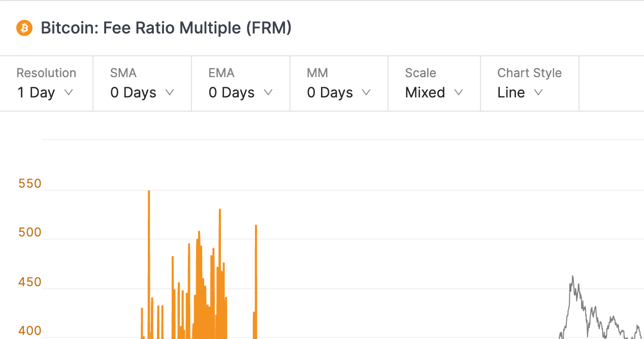
Task: Open the Scale Mixed dropdown
Action: click(434, 83)
